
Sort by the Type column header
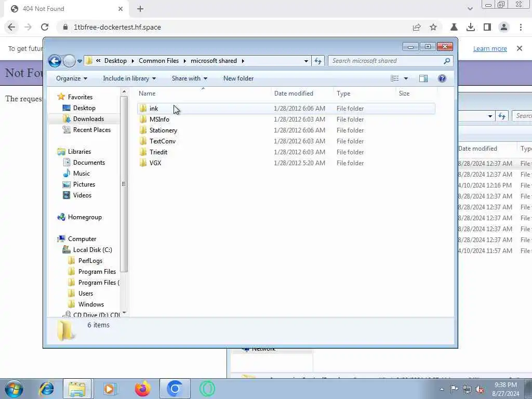pyautogui.click(x=365, y=94)
